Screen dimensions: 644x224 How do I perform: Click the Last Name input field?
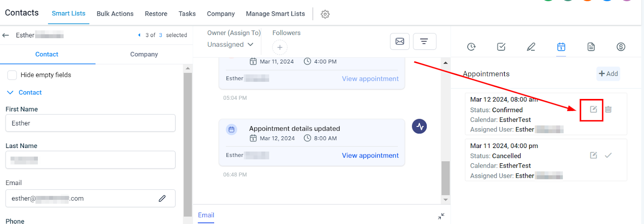point(91,160)
